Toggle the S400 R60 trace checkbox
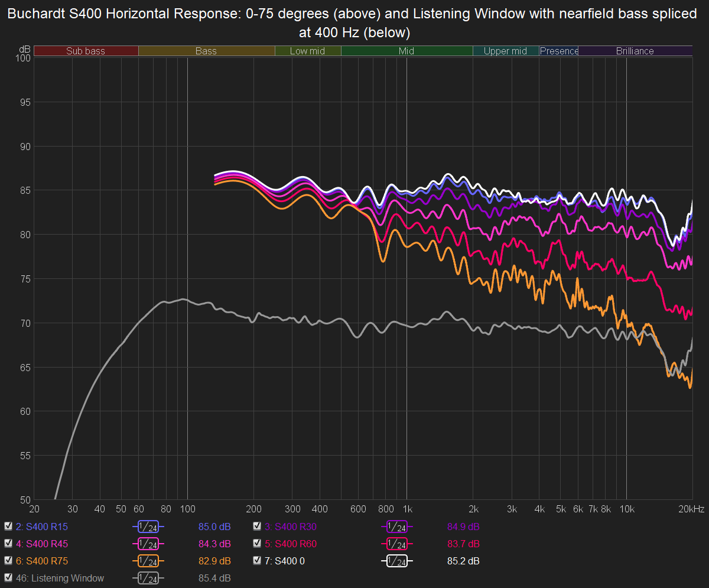 (256, 542)
